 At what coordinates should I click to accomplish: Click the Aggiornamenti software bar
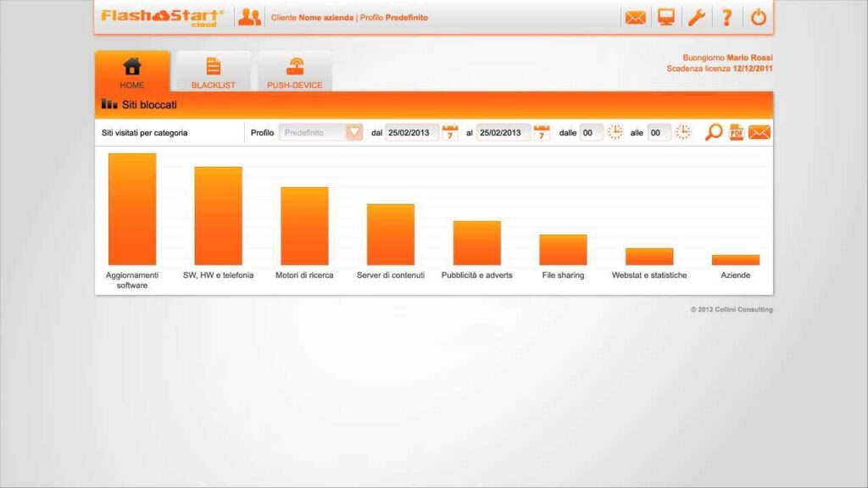(132, 209)
